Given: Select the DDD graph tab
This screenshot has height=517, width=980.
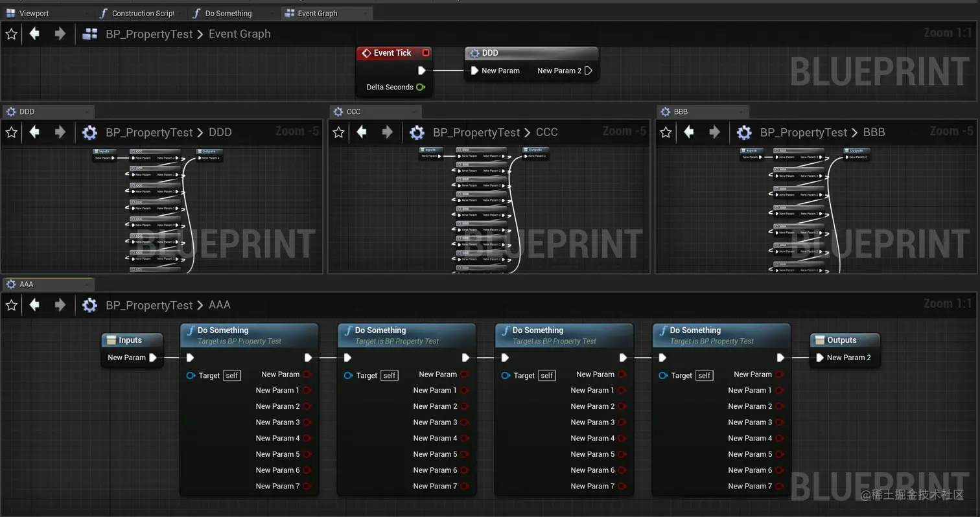Looking at the screenshot, I should click(48, 111).
